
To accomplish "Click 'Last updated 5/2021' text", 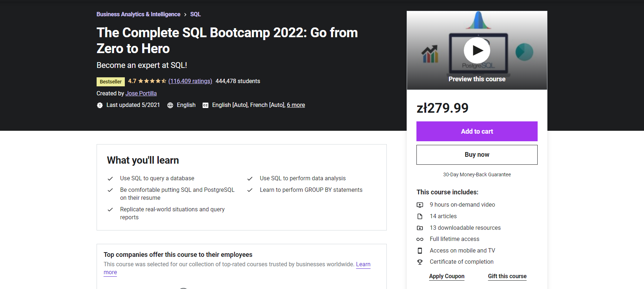I will (x=133, y=105).
